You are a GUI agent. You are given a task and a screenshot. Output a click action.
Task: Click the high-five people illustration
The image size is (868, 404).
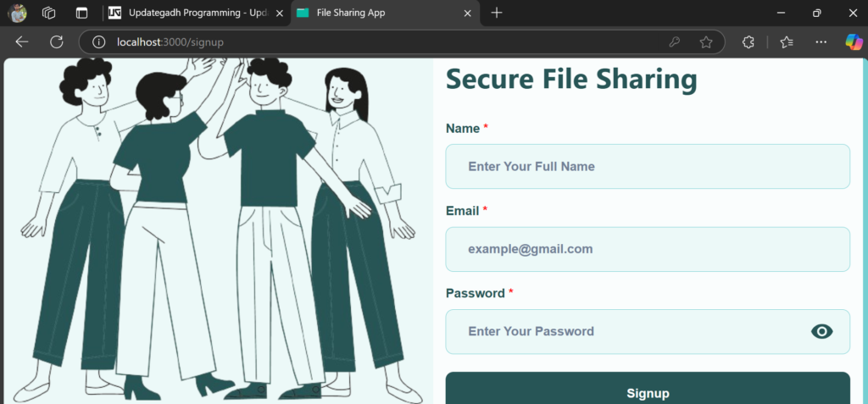[x=218, y=230]
